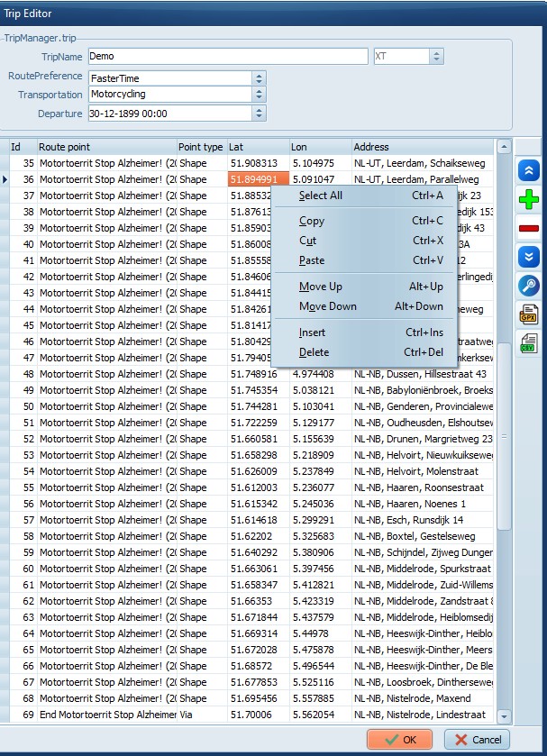Click the move down double-chevron icon

[x=529, y=257]
